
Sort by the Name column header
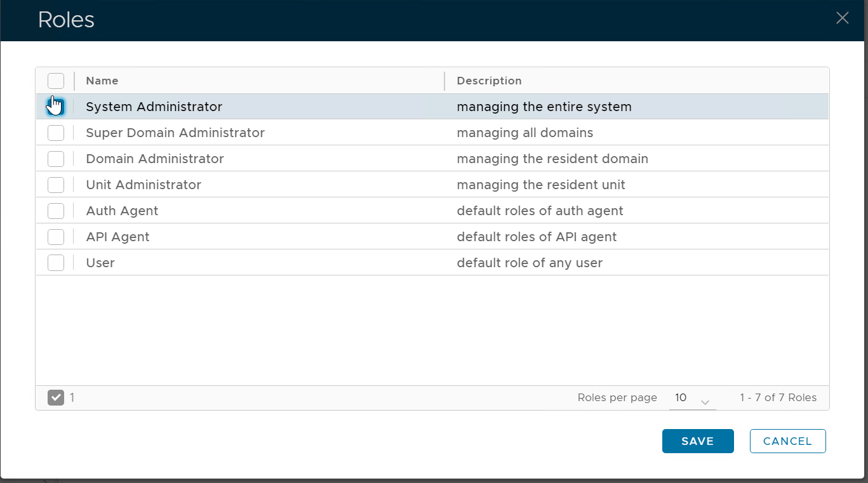point(102,81)
